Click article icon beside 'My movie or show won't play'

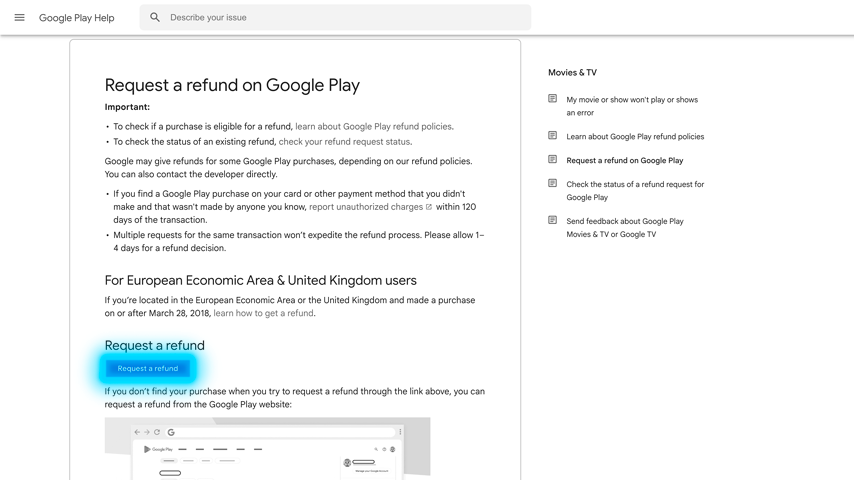click(552, 99)
